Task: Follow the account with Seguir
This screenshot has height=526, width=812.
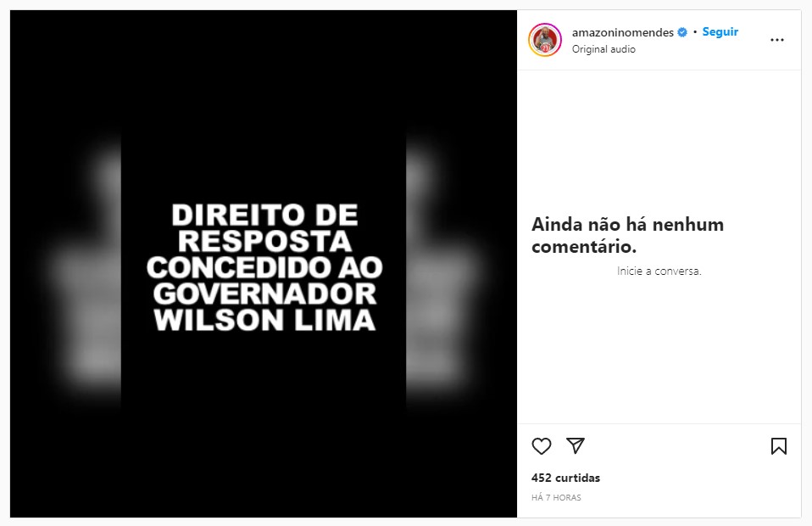Action: pyautogui.click(x=720, y=31)
